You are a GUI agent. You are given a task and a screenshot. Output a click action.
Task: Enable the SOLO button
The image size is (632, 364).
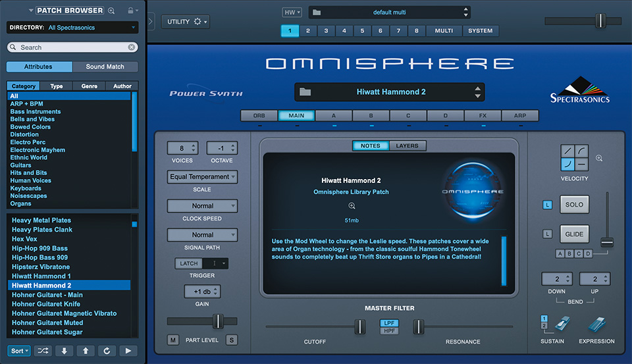(574, 204)
